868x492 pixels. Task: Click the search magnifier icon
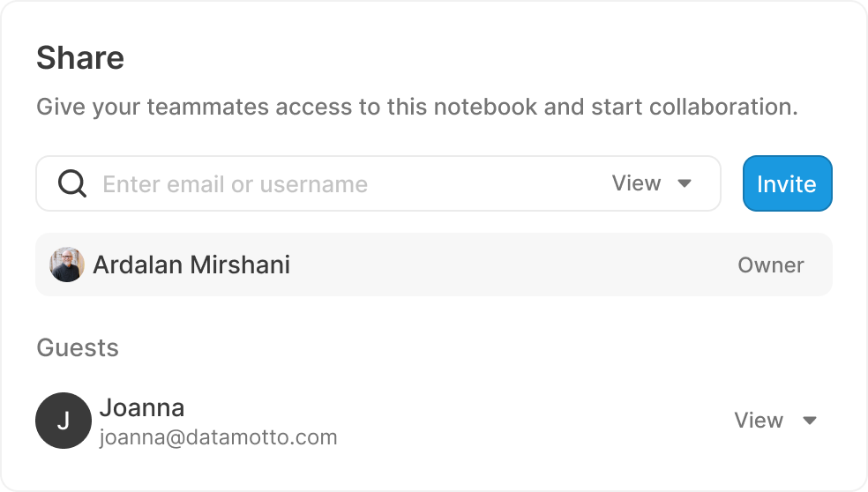click(72, 184)
